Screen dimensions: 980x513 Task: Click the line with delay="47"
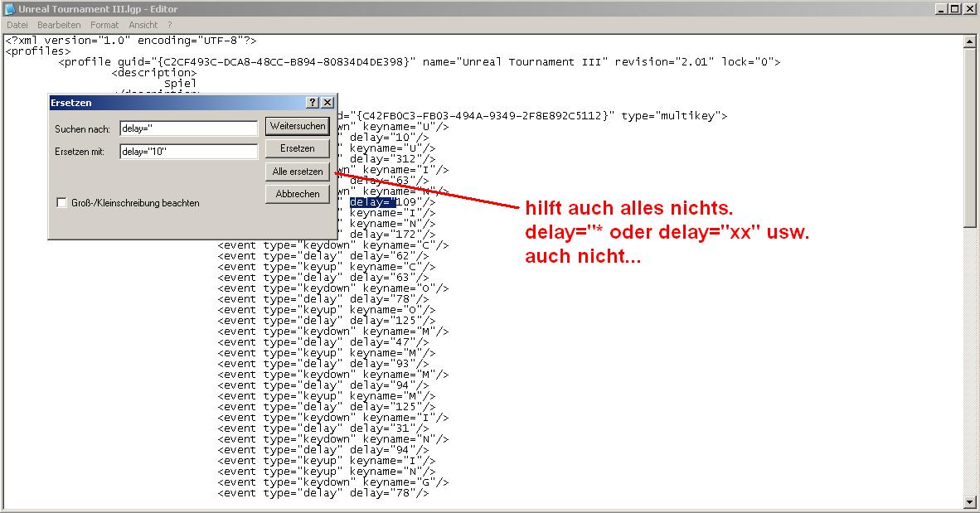click(x=323, y=342)
